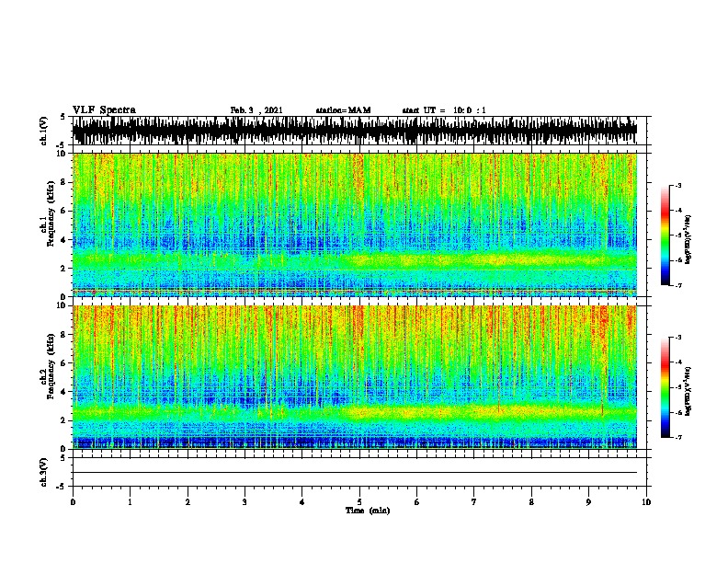The width and height of the screenshot is (728, 563).
Task: Click the 'Time (min)' axis label
Action: click(x=368, y=511)
